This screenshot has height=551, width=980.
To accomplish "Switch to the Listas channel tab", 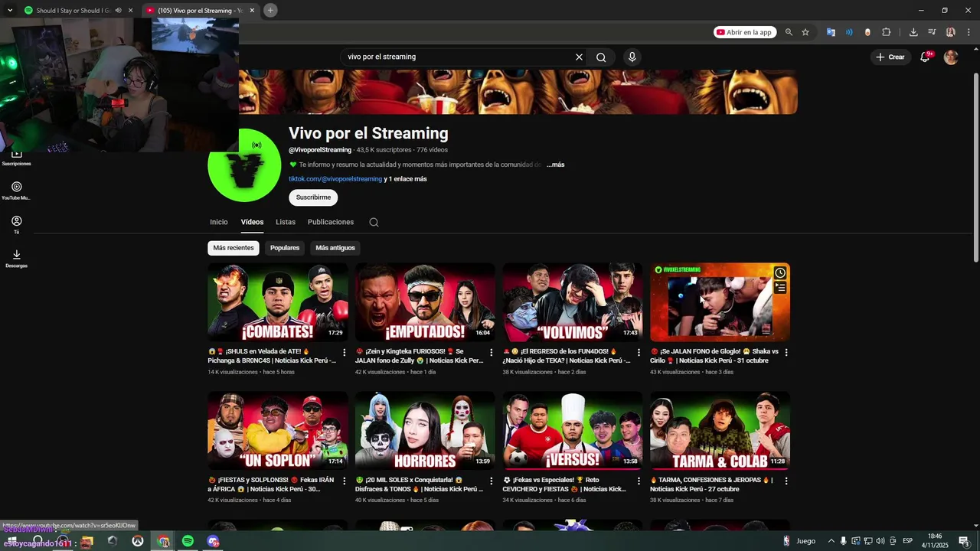I will (286, 222).
